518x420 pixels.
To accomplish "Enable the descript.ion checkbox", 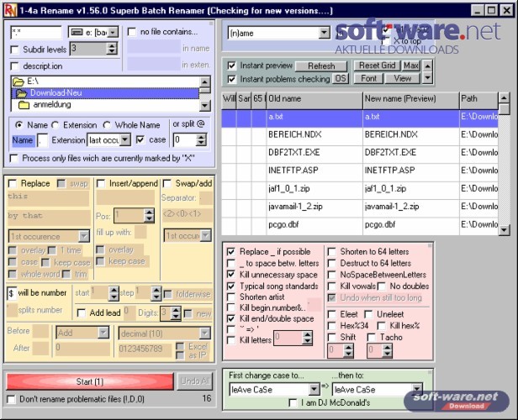I will pyautogui.click(x=14, y=66).
